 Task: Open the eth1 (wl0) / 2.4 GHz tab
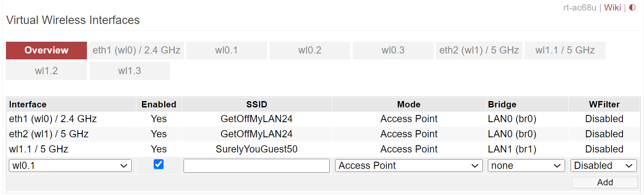point(136,51)
